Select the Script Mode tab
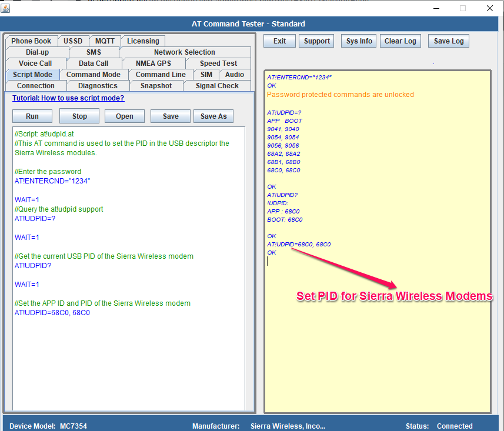 [32, 75]
